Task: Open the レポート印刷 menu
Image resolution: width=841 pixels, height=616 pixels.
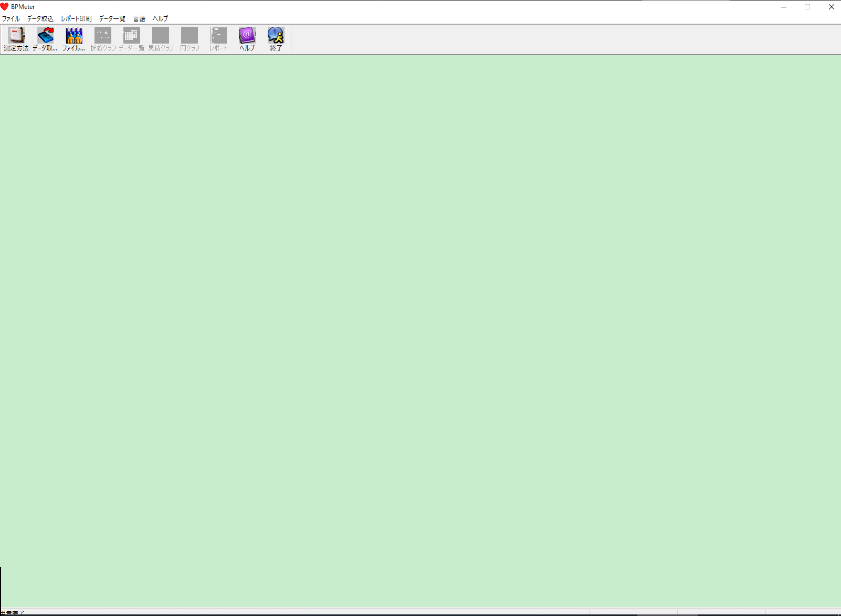Action: (x=77, y=18)
